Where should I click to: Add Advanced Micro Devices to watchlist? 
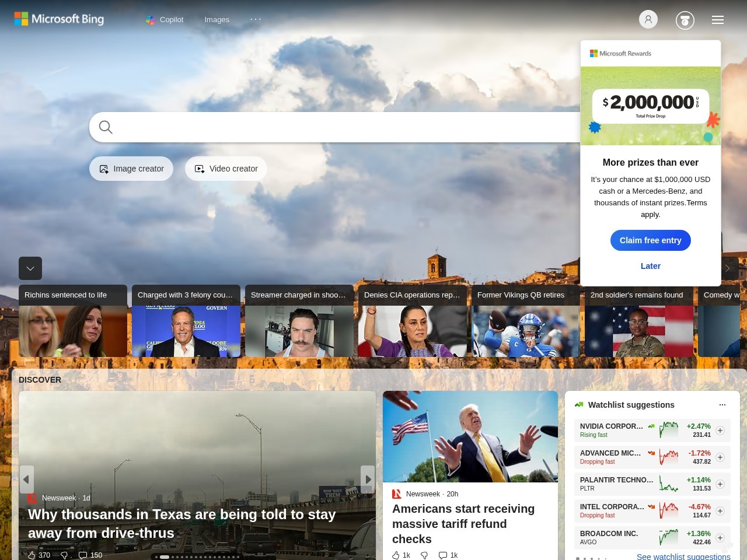point(720,457)
